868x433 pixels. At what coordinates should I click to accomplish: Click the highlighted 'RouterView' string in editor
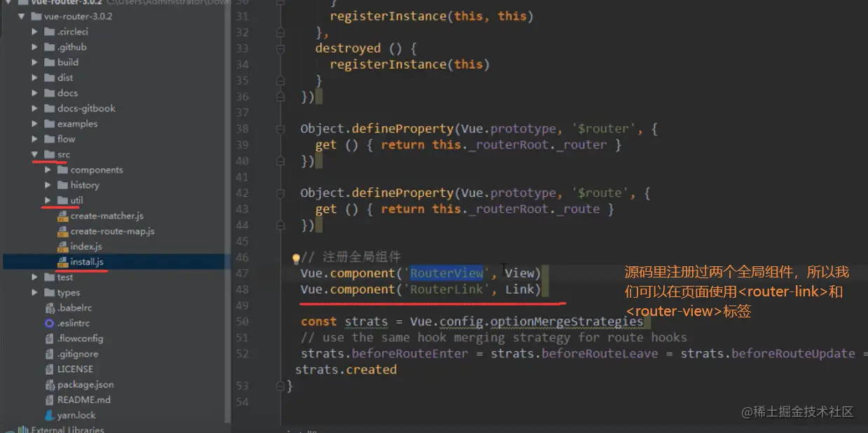point(447,273)
